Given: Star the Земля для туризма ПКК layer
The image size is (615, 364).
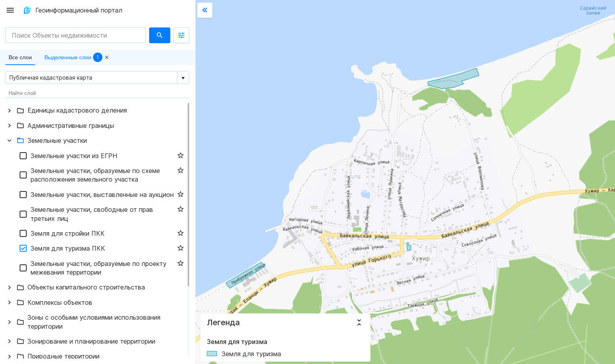Looking at the screenshot, I should (181, 248).
